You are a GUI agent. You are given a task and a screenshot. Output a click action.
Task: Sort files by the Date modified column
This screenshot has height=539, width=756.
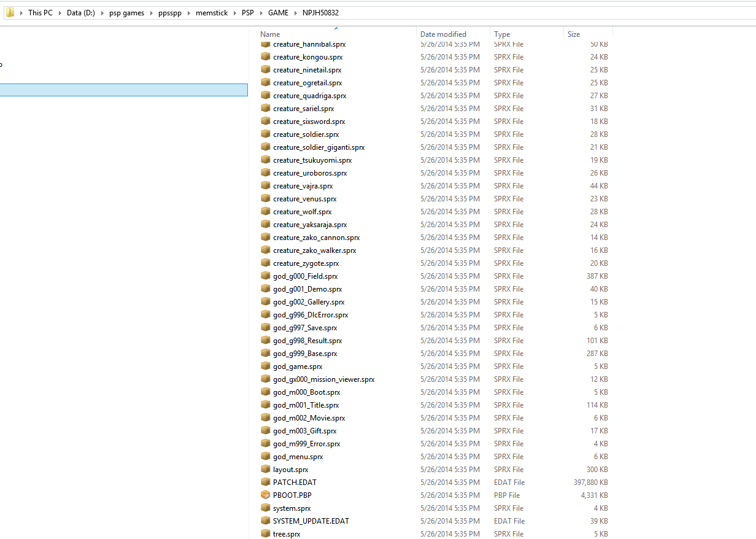point(443,34)
